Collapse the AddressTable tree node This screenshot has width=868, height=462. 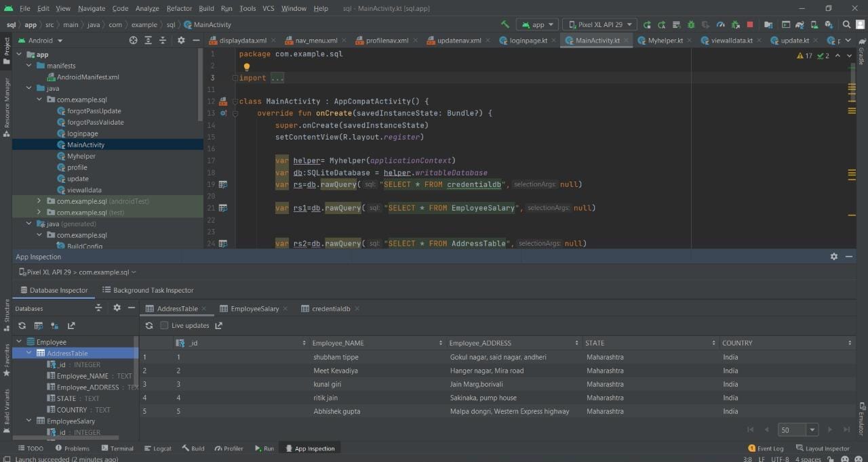29,353
